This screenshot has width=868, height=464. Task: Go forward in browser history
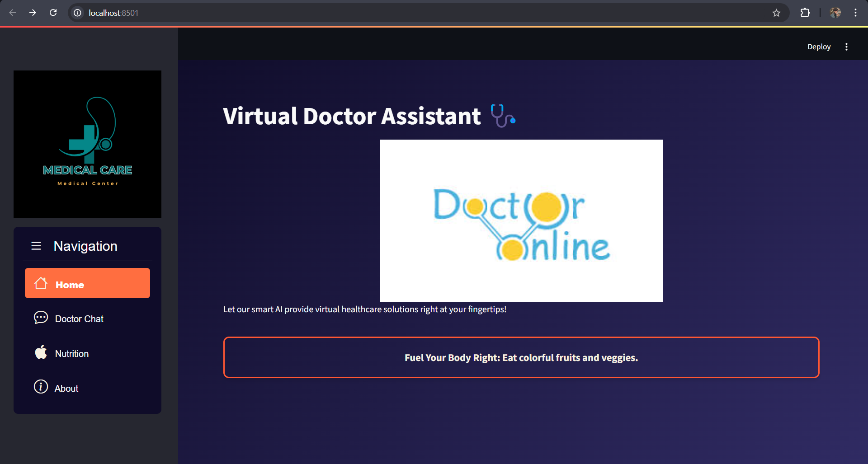tap(33, 13)
